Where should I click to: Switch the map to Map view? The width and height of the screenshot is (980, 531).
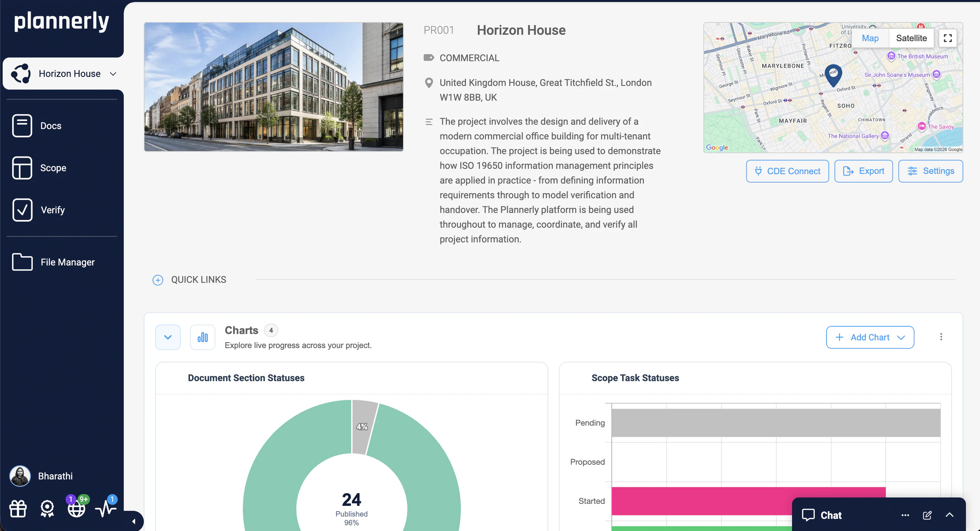click(870, 38)
